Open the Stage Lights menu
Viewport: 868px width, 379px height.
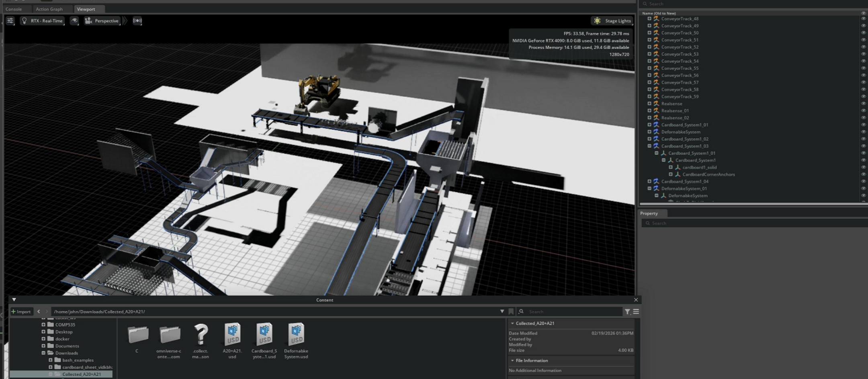coord(613,20)
